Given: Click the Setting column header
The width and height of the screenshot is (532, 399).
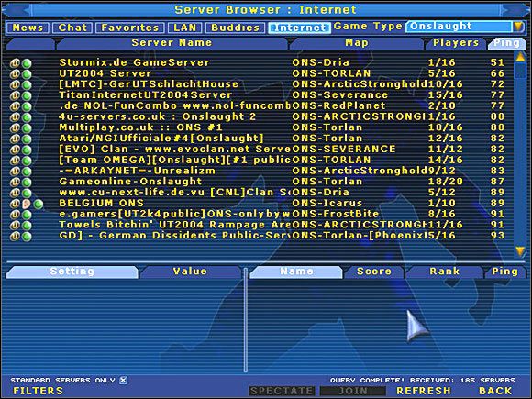Looking at the screenshot, I should coord(72,272).
